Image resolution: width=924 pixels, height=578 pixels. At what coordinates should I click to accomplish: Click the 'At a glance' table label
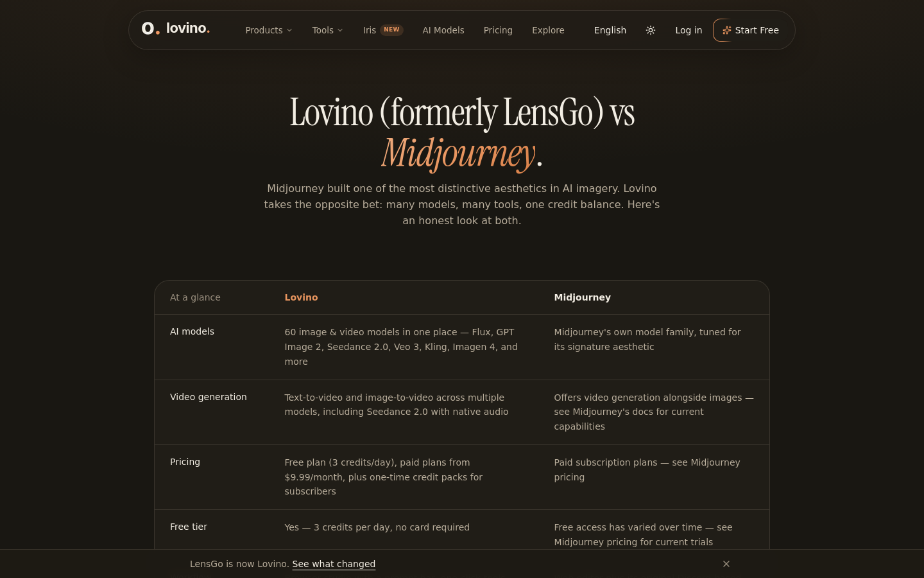[x=195, y=297]
